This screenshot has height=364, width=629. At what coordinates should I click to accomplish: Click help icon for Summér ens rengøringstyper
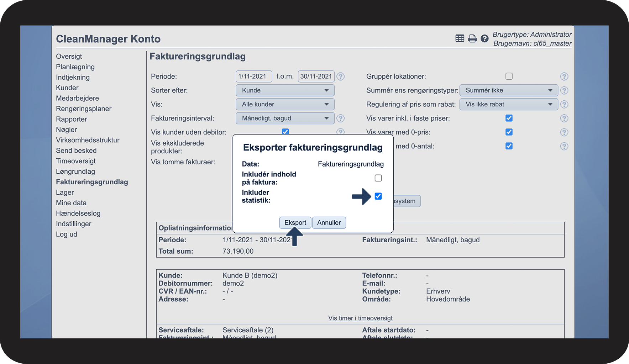pos(564,90)
